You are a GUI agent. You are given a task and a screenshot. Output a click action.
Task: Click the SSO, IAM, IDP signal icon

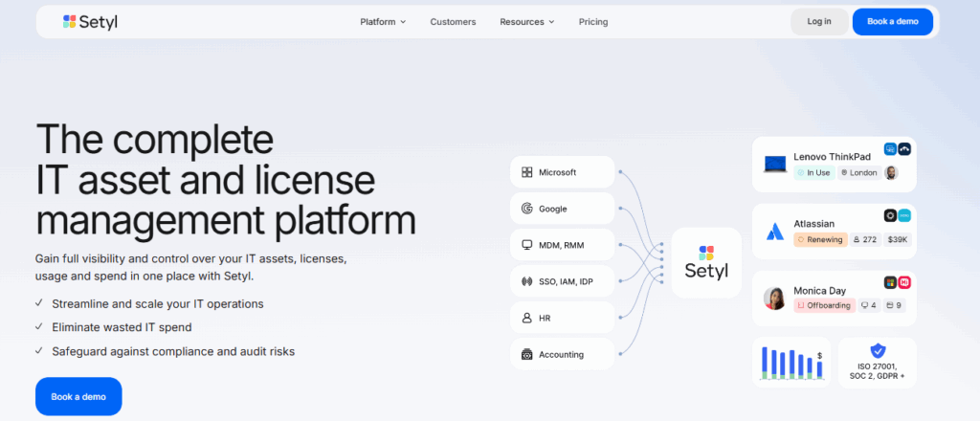(x=526, y=281)
